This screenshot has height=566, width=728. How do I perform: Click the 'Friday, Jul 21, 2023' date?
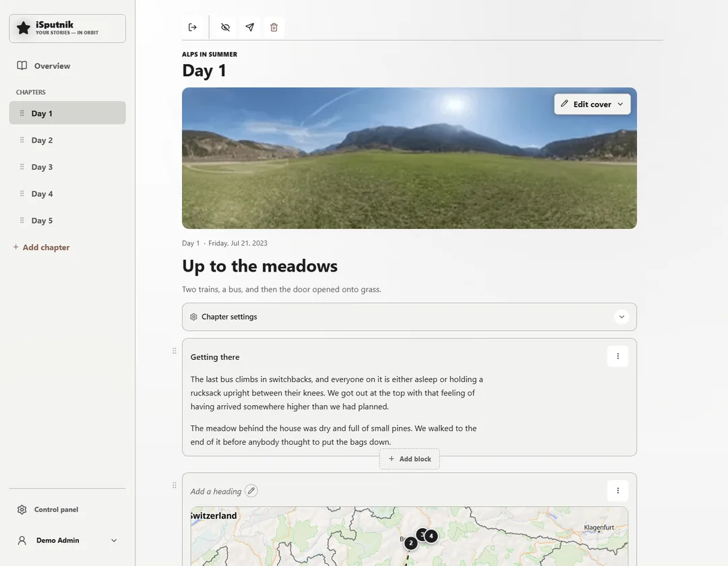tap(238, 243)
